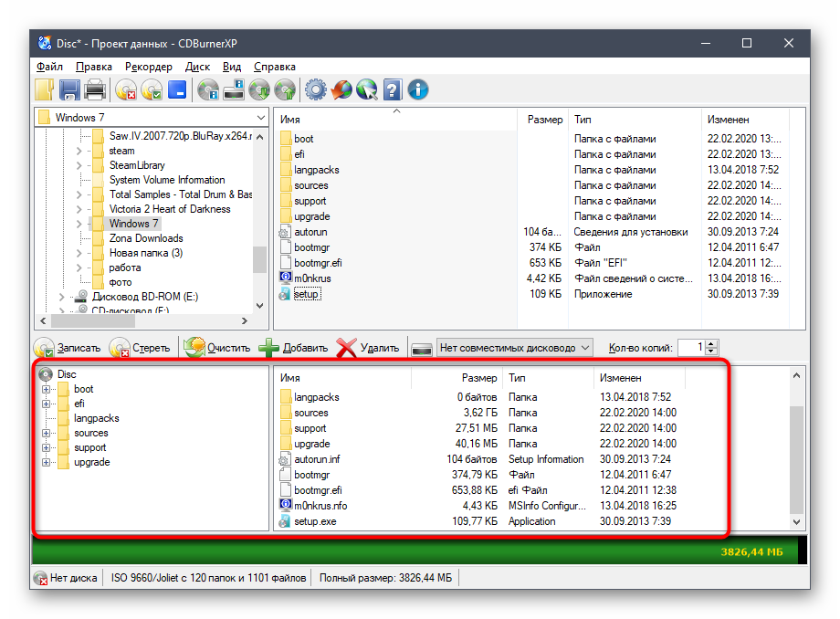Open the Рекордер menu
Image resolution: width=840 pixels, height=619 pixels.
point(149,67)
